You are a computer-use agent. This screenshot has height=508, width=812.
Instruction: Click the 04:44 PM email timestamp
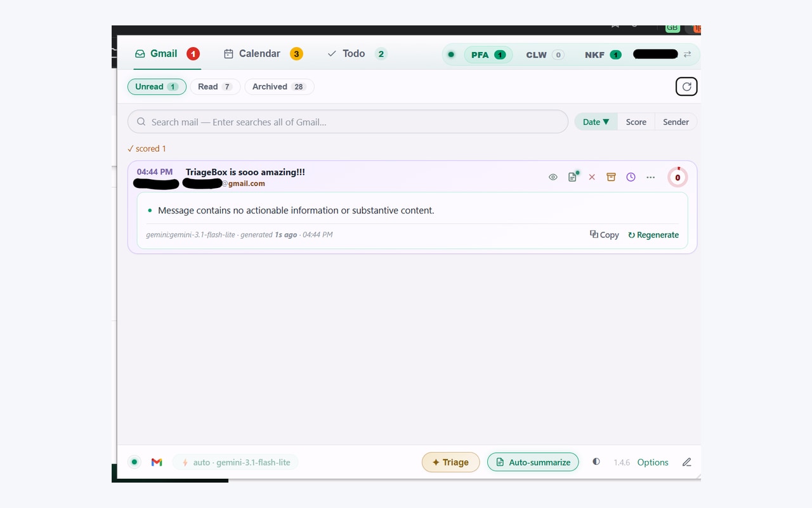[155, 172]
